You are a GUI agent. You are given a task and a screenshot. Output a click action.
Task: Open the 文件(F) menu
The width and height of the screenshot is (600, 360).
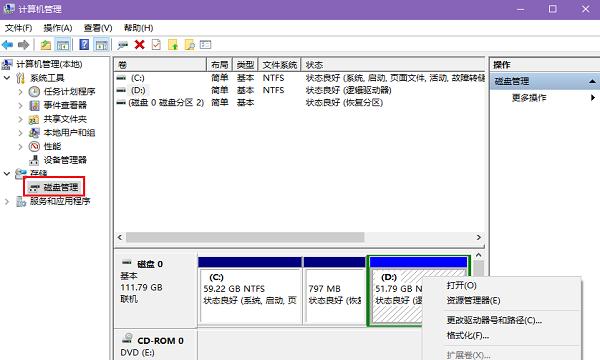[18, 28]
